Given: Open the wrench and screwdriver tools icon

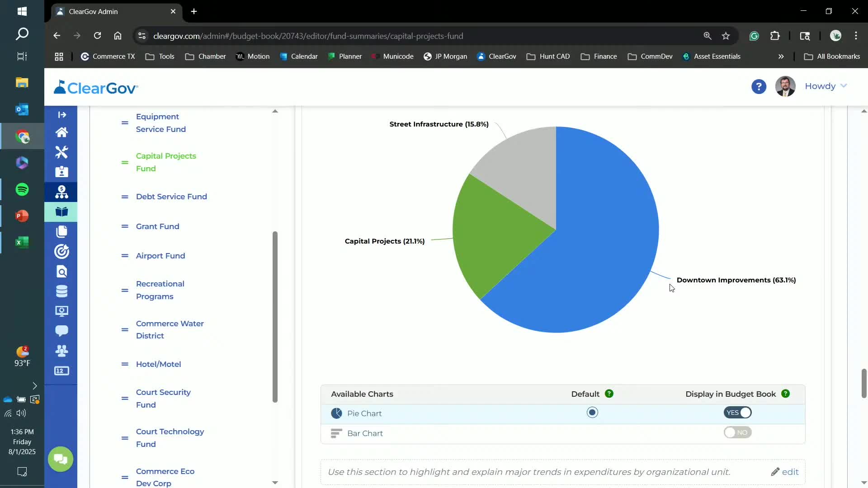Looking at the screenshot, I should pyautogui.click(x=61, y=152).
